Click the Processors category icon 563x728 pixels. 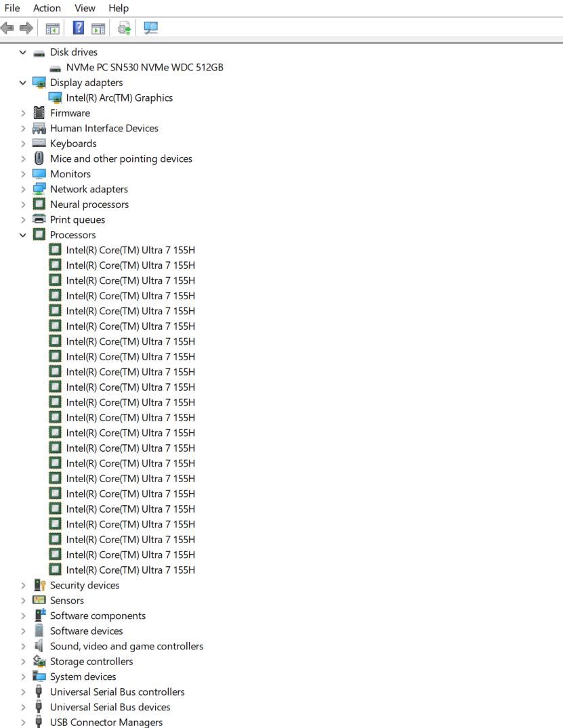click(x=39, y=234)
